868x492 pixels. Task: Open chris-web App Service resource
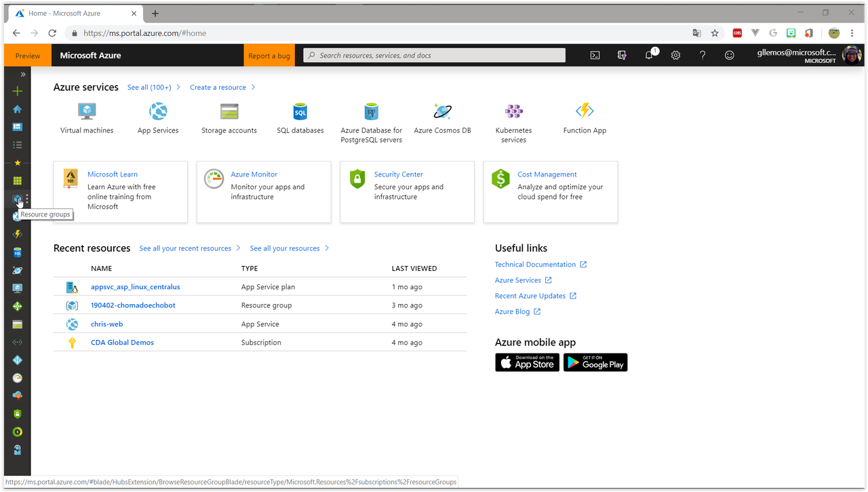point(107,324)
